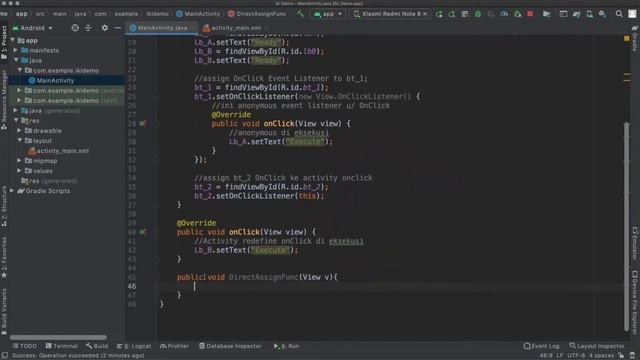The width and height of the screenshot is (640, 360).
Task: Click the 4 spaces indent setting
Action: 602,356
